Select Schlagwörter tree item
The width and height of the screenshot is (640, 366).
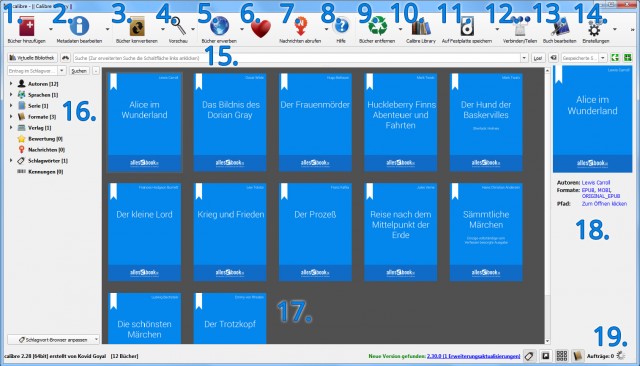(48, 161)
